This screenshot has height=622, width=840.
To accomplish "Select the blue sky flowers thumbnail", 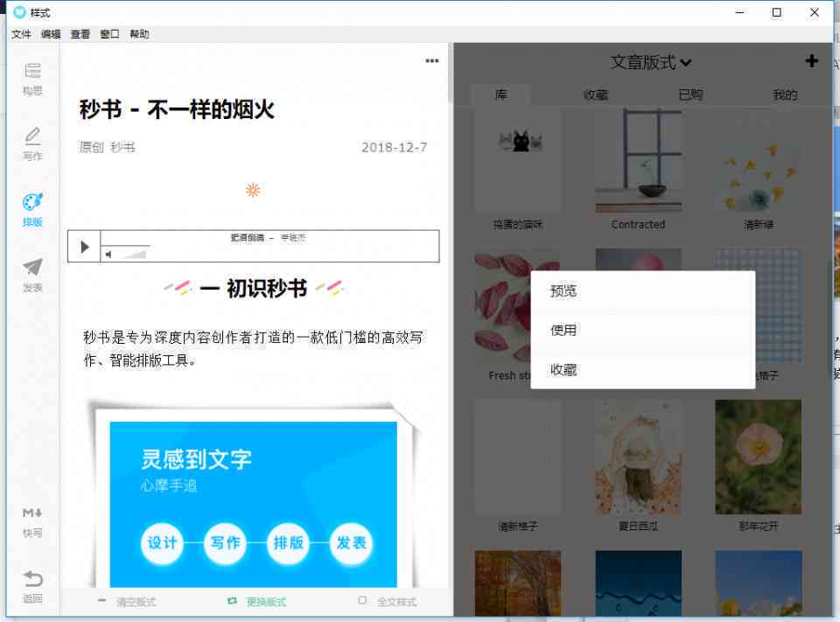I will pos(759,583).
